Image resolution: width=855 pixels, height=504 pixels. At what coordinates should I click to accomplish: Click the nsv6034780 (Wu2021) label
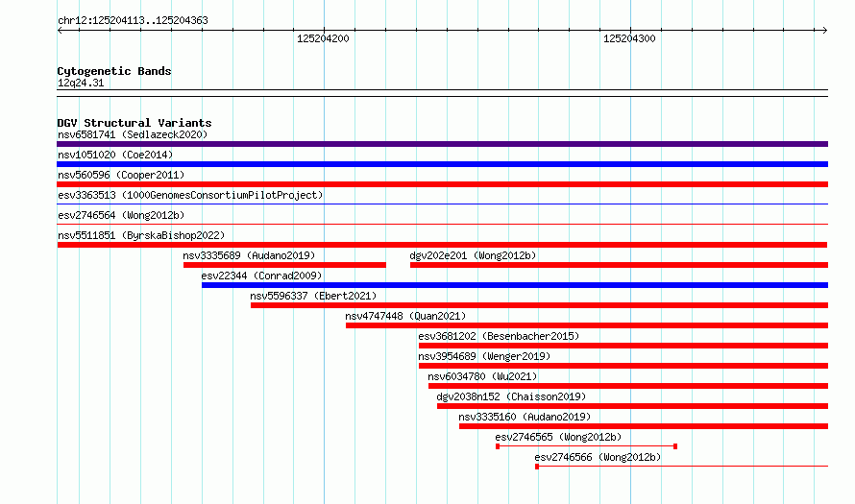(482, 376)
